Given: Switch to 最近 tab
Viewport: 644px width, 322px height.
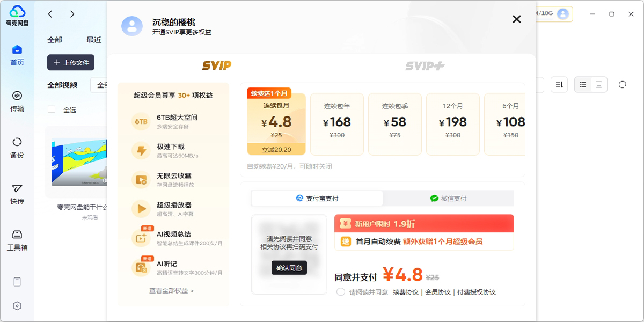Looking at the screenshot, I should point(94,40).
